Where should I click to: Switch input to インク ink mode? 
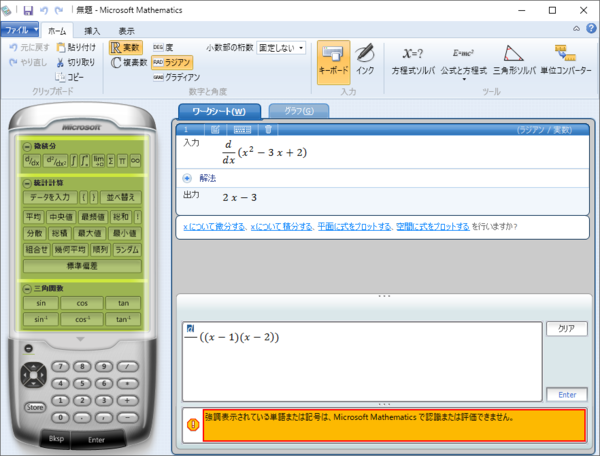365,60
